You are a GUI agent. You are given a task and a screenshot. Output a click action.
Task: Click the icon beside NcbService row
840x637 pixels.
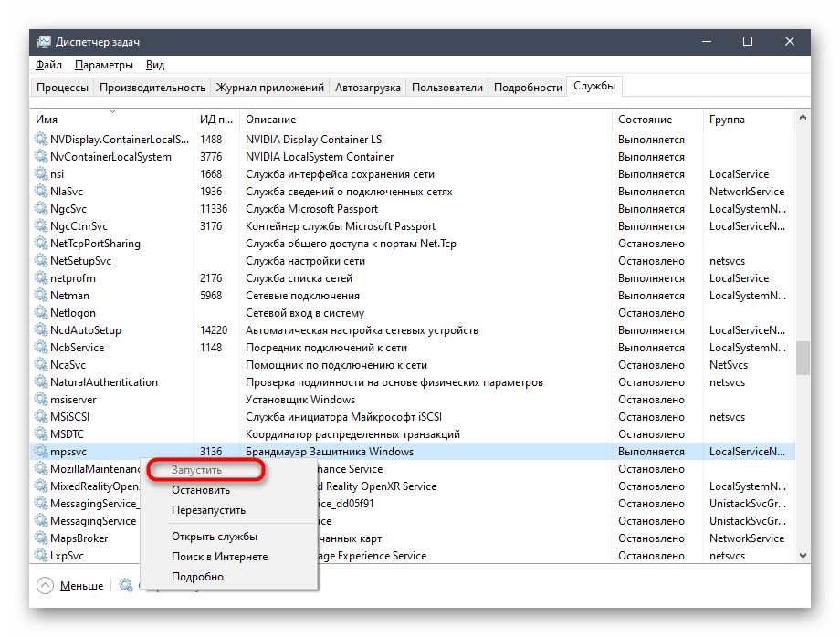click(41, 348)
